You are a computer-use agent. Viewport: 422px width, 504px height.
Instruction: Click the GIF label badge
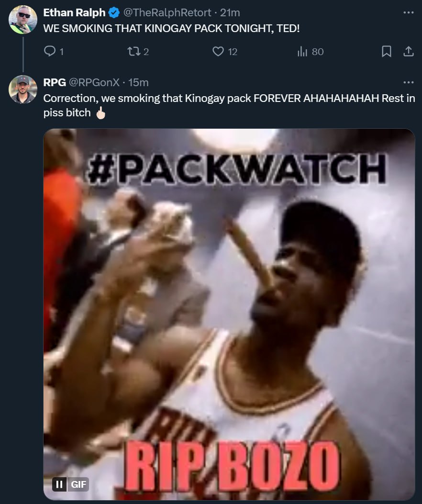click(78, 484)
